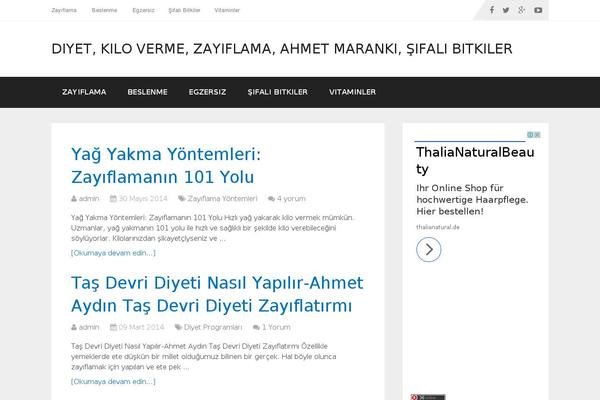This screenshot has height=400, width=600.
Task: Click the site title DIYET, KILO VERME heading
Action: (282, 49)
